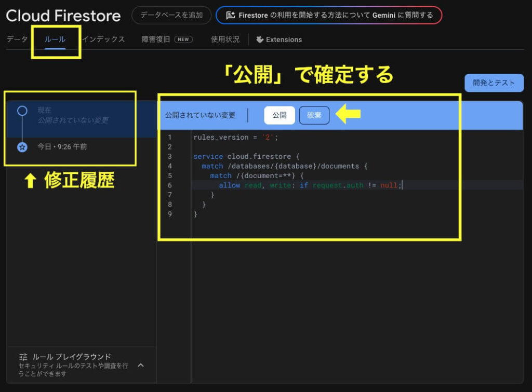Click the NEW badge beside 障害復旧
This screenshot has height=392, width=532.
[x=183, y=39]
